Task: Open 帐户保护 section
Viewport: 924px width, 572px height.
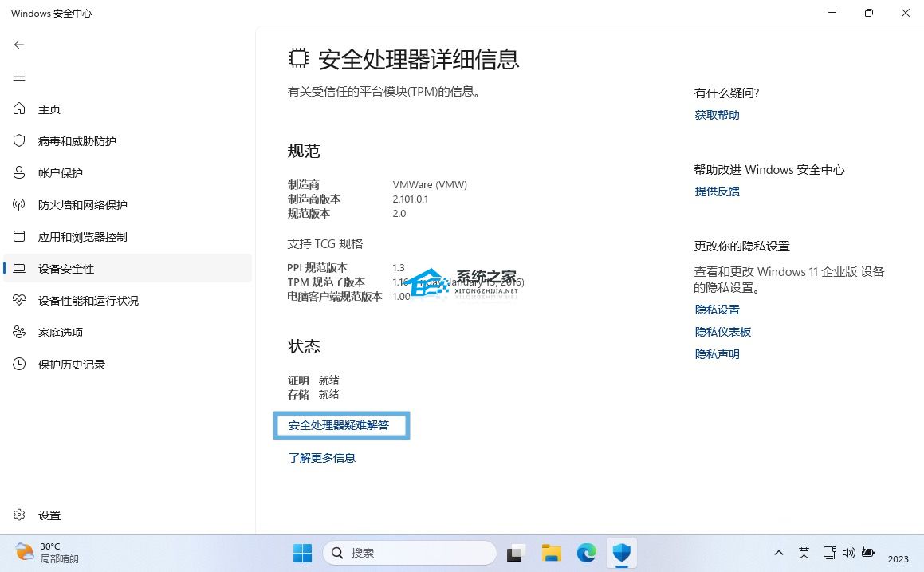Action: pyautogui.click(x=60, y=172)
